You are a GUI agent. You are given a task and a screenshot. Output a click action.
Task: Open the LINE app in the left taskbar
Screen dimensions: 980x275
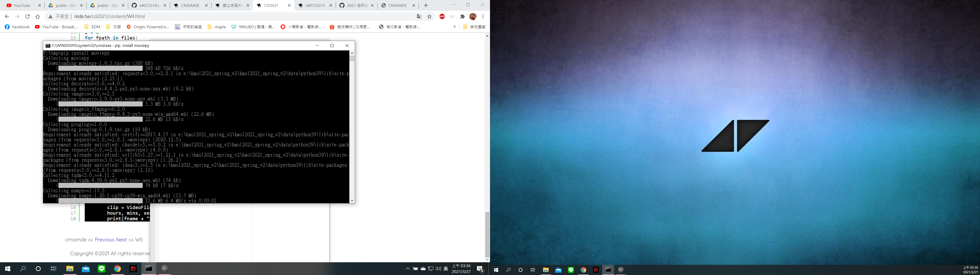[x=102, y=269]
